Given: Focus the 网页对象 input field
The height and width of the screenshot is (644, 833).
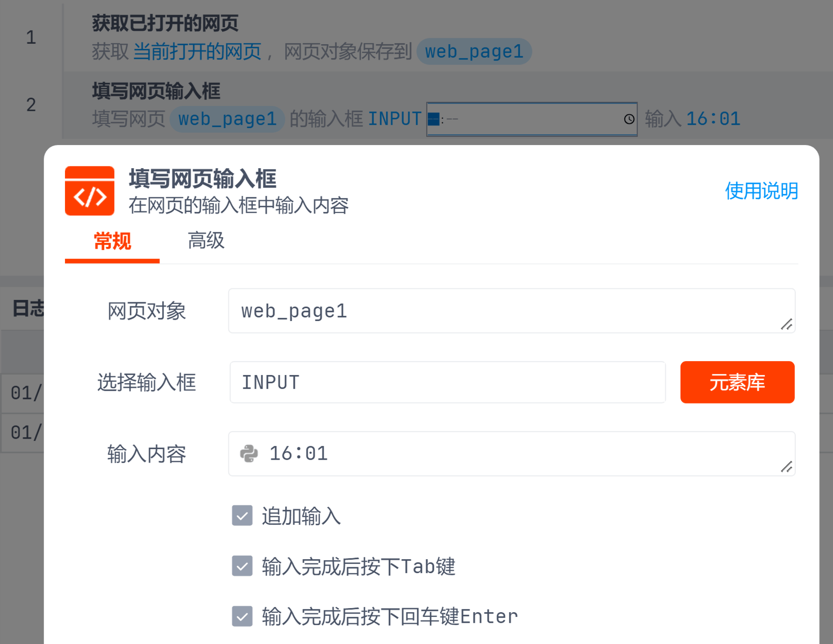Looking at the screenshot, I should tap(507, 311).
